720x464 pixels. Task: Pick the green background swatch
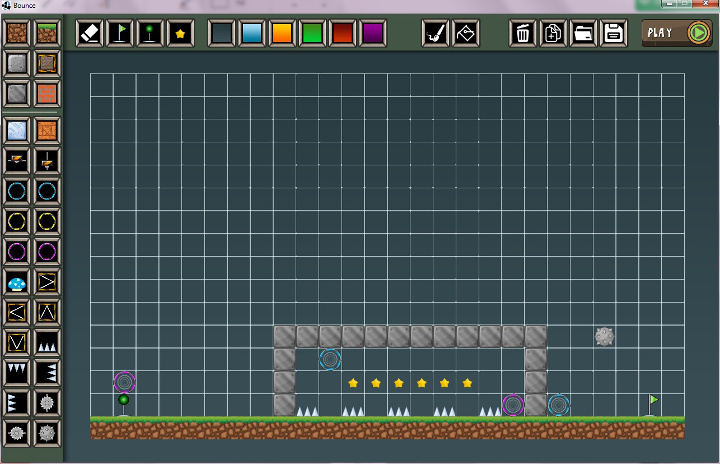312,33
